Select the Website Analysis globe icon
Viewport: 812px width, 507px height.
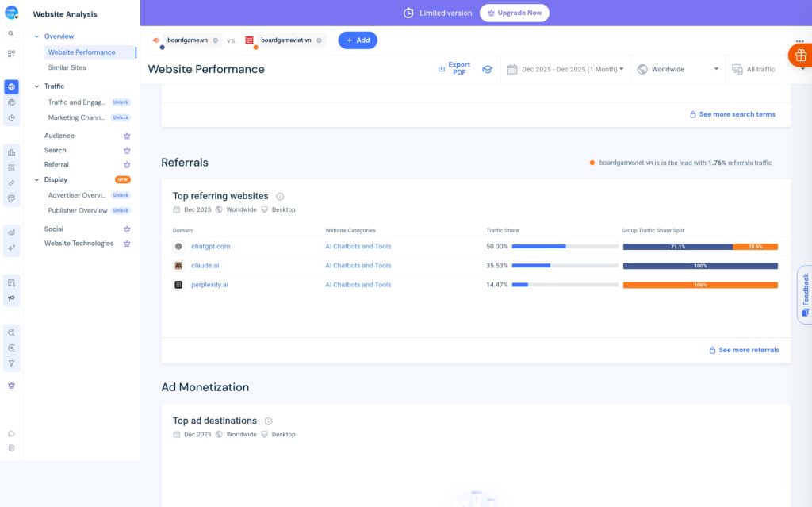pyautogui.click(x=11, y=88)
